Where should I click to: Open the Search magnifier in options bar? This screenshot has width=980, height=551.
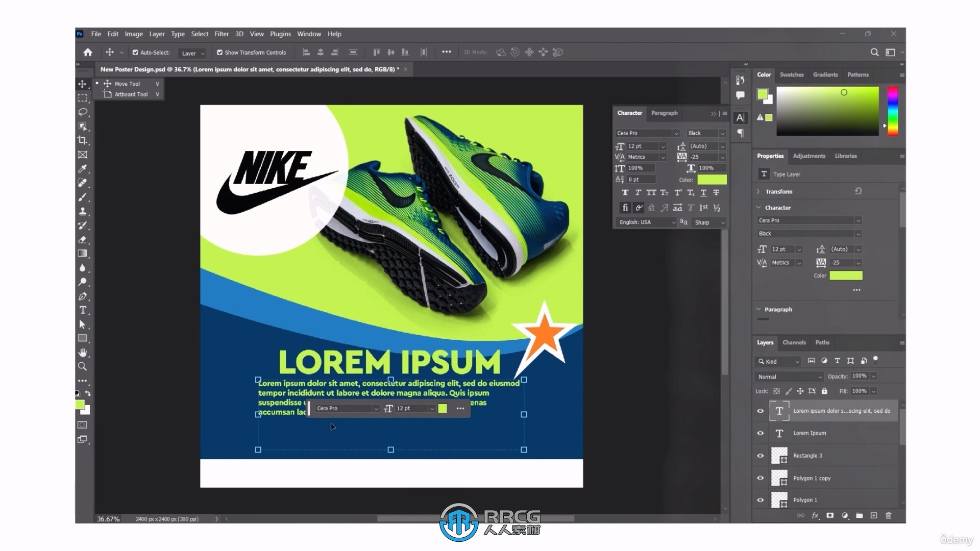coord(874,52)
